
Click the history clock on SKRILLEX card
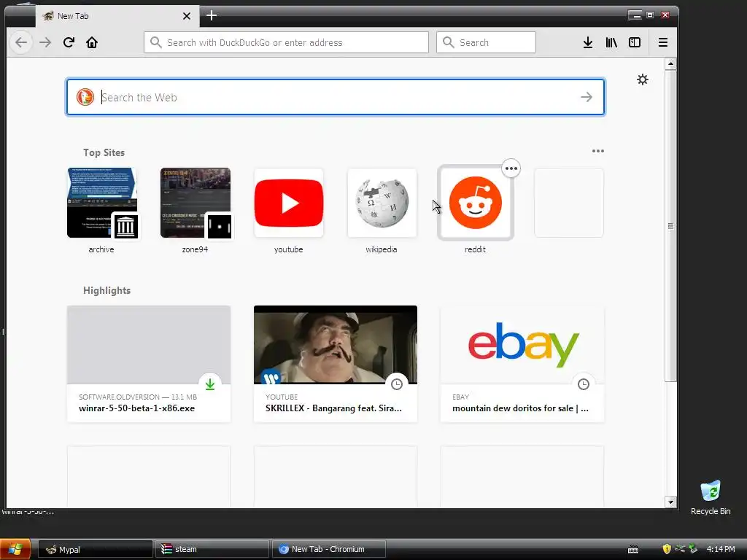[x=397, y=384]
